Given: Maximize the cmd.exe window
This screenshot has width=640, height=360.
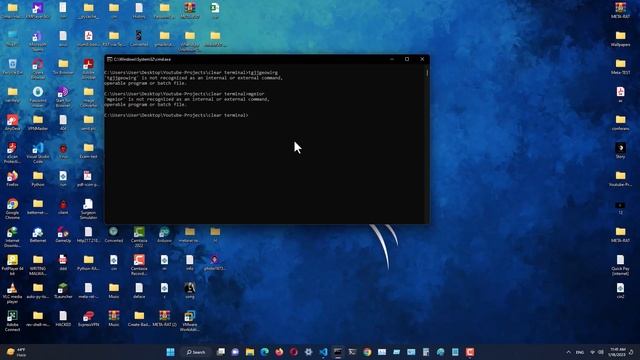Looking at the screenshot, I should [407, 59].
